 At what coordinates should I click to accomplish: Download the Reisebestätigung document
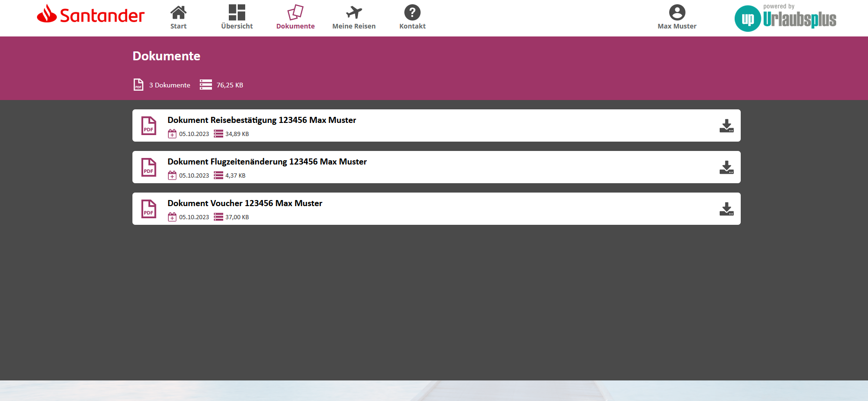(726, 126)
